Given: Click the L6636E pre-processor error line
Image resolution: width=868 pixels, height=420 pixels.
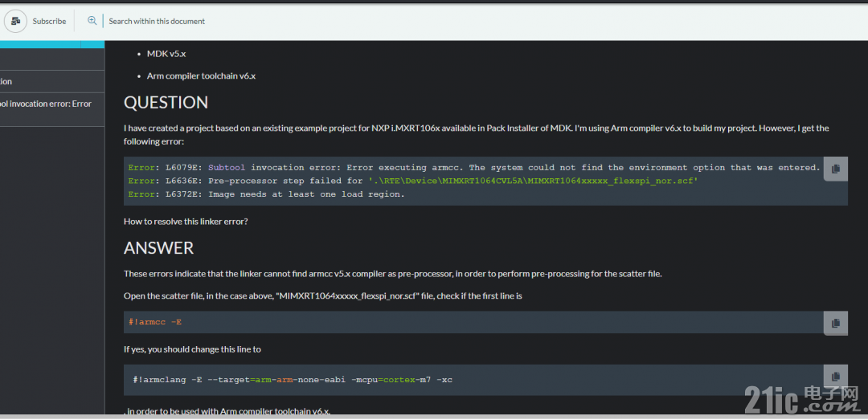Looking at the screenshot, I should pyautogui.click(x=413, y=181).
